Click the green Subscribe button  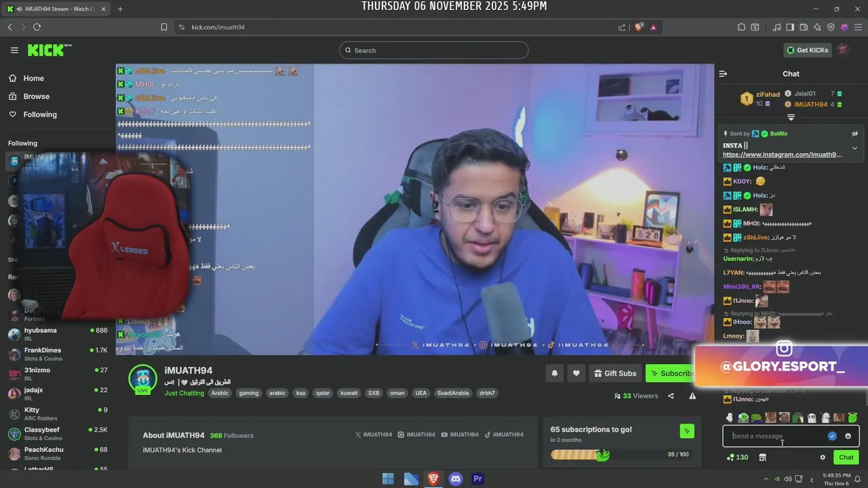click(669, 373)
